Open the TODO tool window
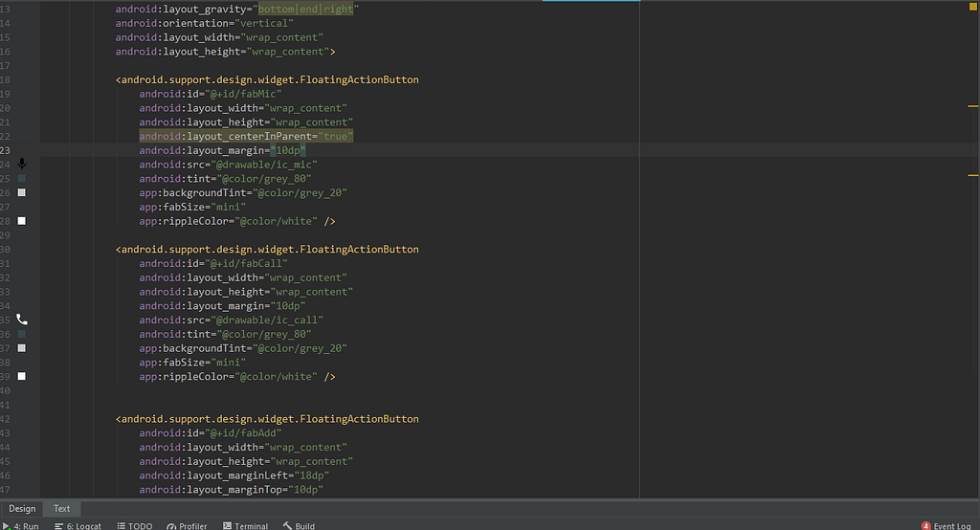Image resolution: width=980 pixels, height=530 pixels. pyautogui.click(x=135, y=525)
